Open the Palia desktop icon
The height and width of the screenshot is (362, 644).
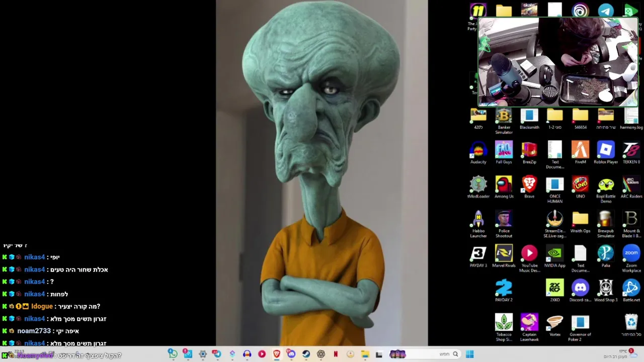point(606,257)
